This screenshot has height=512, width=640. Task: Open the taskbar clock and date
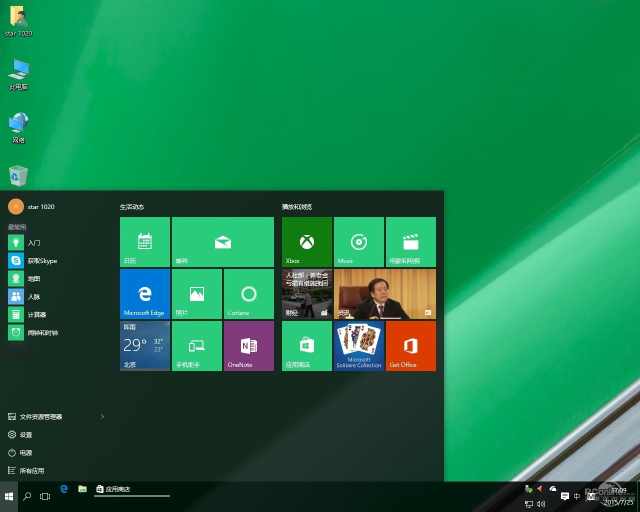point(619,496)
